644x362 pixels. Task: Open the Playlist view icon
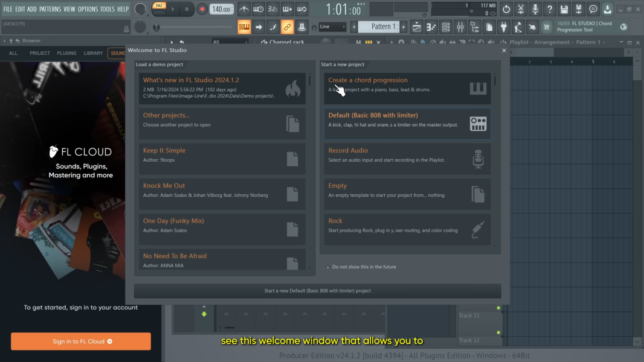416,27
